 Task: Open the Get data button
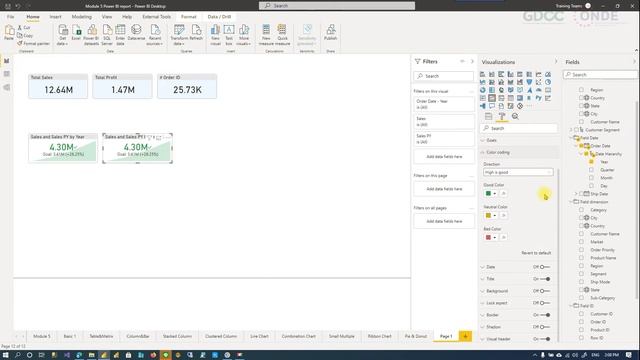(62, 35)
